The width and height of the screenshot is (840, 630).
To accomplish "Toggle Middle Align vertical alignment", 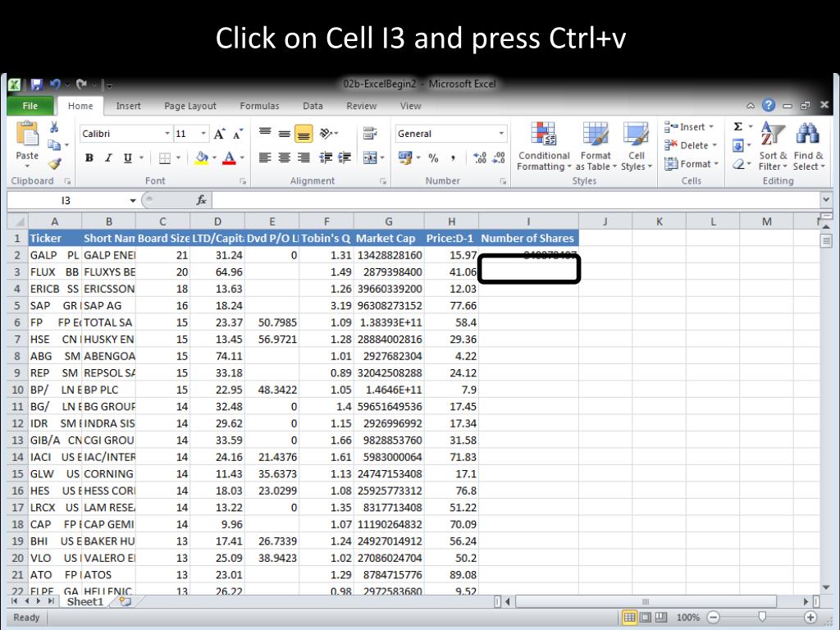I will 285,133.
